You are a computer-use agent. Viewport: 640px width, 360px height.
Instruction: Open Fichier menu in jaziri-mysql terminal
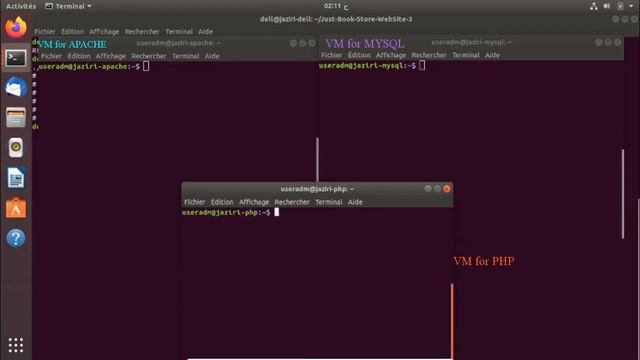(x=331, y=55)
